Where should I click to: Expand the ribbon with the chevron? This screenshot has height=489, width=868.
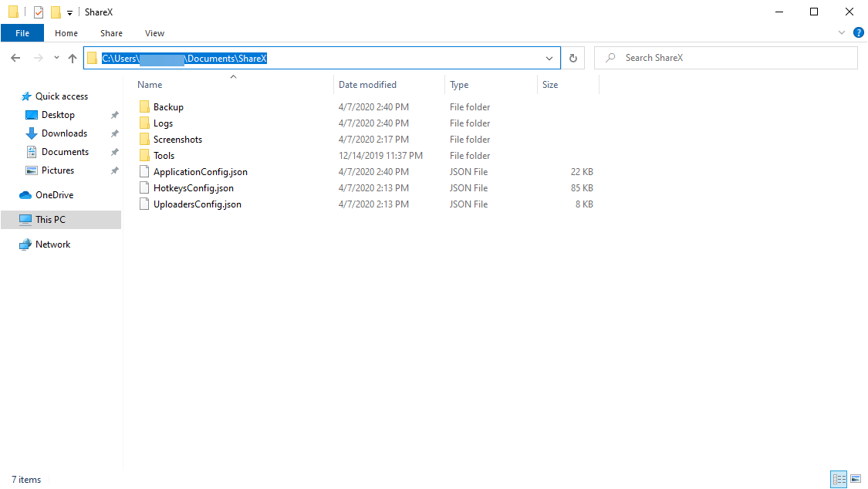pyautogui.click(x=841, y=32)
